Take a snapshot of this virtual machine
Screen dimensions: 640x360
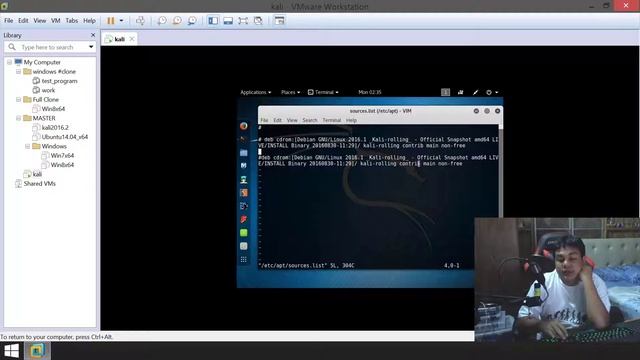coord(162,20)
